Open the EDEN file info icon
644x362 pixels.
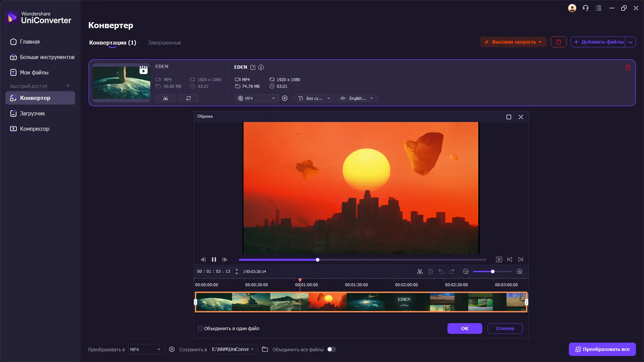click(x=261, y=67)
